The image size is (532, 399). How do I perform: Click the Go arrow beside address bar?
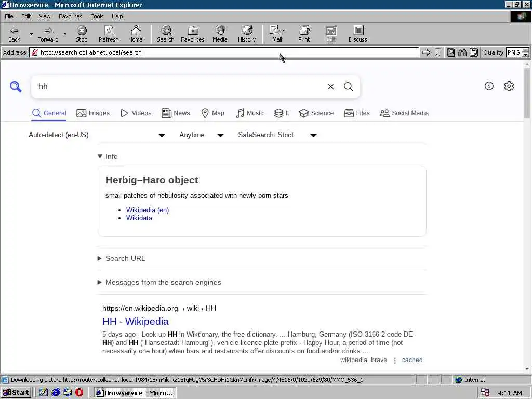tap(426, 52)
